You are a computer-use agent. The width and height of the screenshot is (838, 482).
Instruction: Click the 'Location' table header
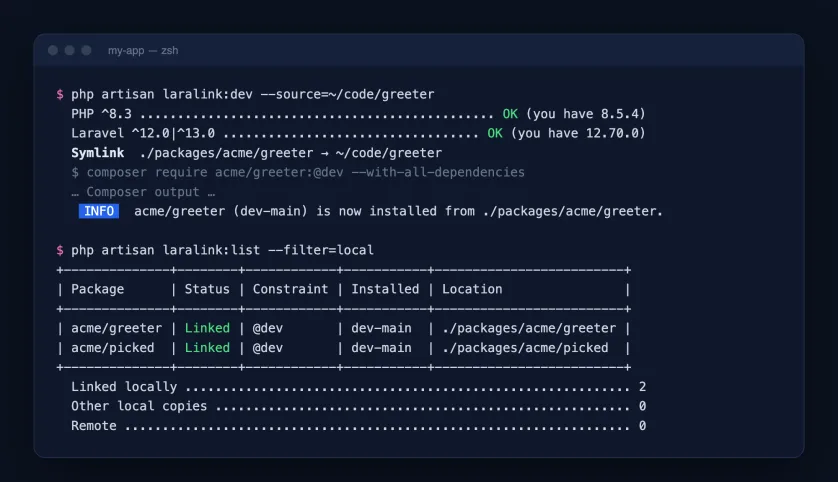click(472, 289)
